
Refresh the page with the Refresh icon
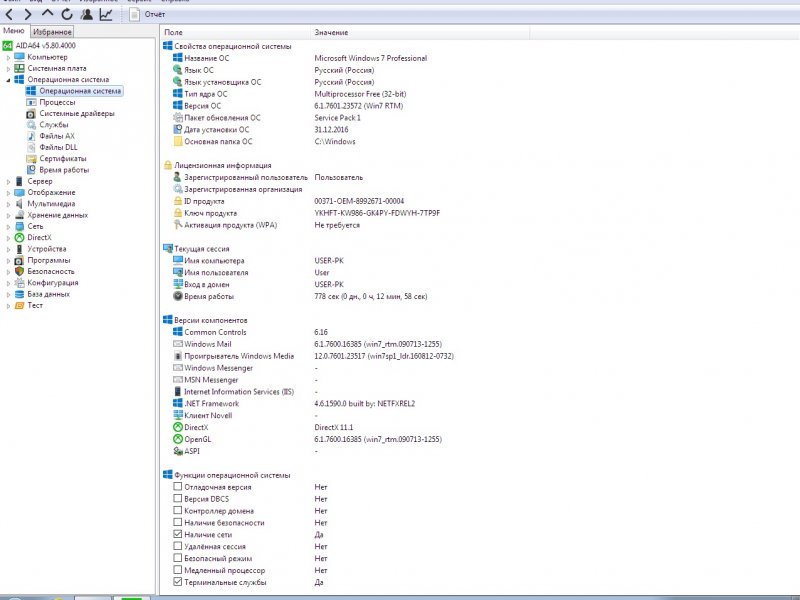click(67, 15)
